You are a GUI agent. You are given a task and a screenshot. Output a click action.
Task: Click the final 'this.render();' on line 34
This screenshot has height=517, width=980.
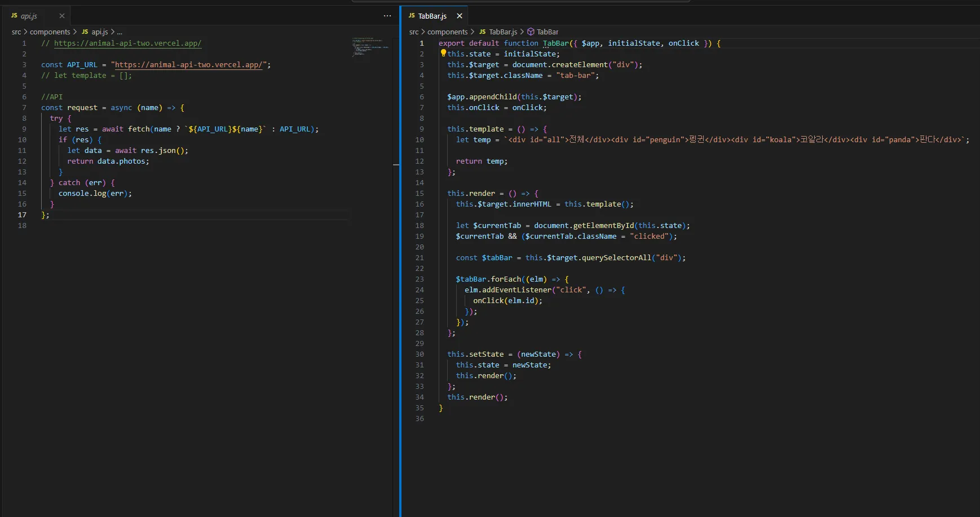tap(478, 397)
